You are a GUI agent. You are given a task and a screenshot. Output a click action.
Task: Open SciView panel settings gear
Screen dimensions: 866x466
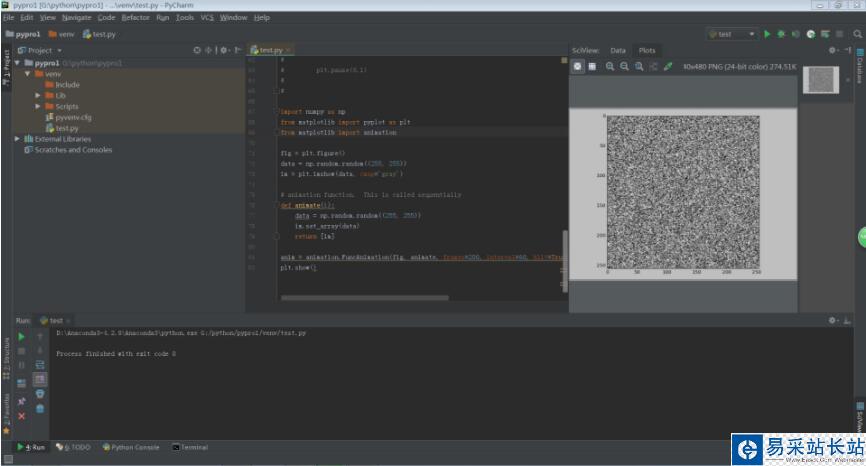point(833,50)
